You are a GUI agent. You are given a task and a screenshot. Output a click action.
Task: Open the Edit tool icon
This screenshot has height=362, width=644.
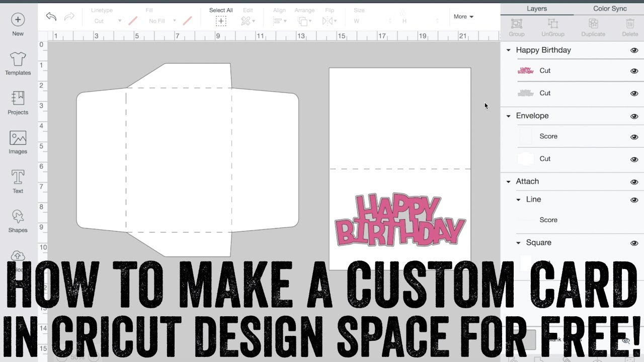pyautogui.click(x=248, y=21)
